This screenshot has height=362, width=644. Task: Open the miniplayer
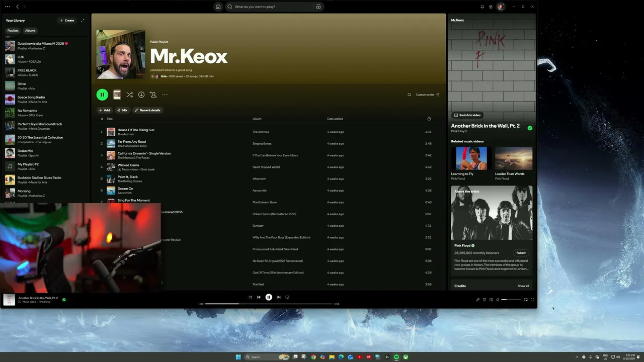point(526,300)
